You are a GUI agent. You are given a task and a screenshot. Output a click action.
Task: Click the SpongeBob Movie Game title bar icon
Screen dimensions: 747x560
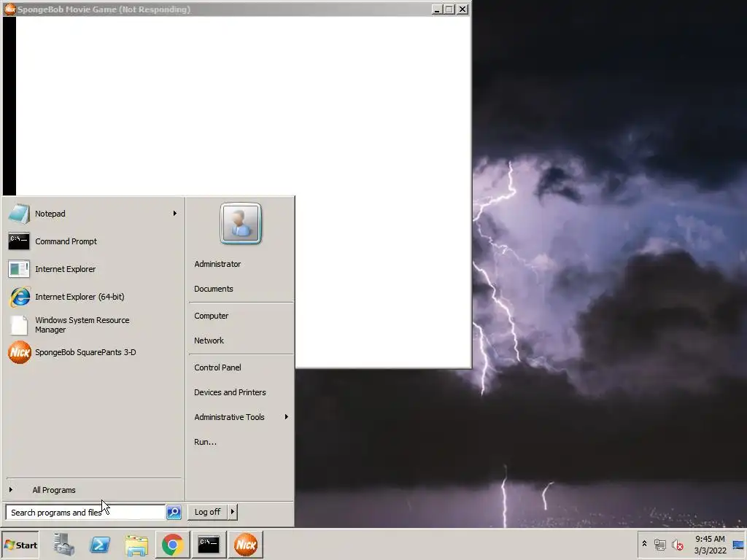point(9,9)
